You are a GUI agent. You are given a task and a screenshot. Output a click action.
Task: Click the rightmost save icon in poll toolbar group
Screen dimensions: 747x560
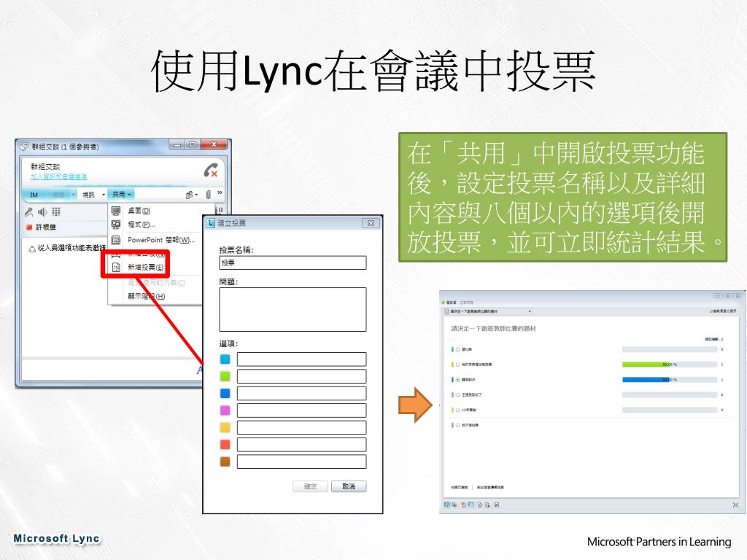pyautogui.click(x=496, y=505)
